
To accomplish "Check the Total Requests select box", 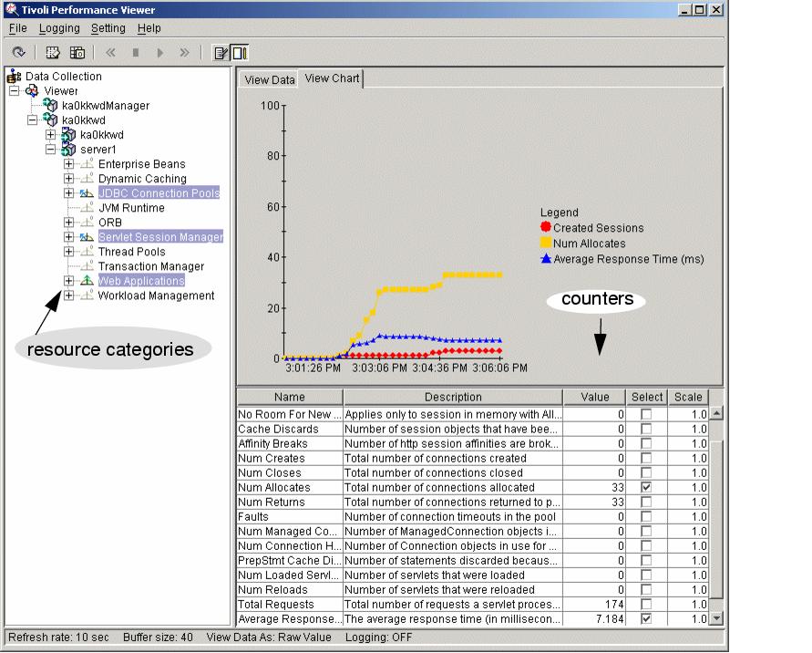I will [x=646, y=605].
